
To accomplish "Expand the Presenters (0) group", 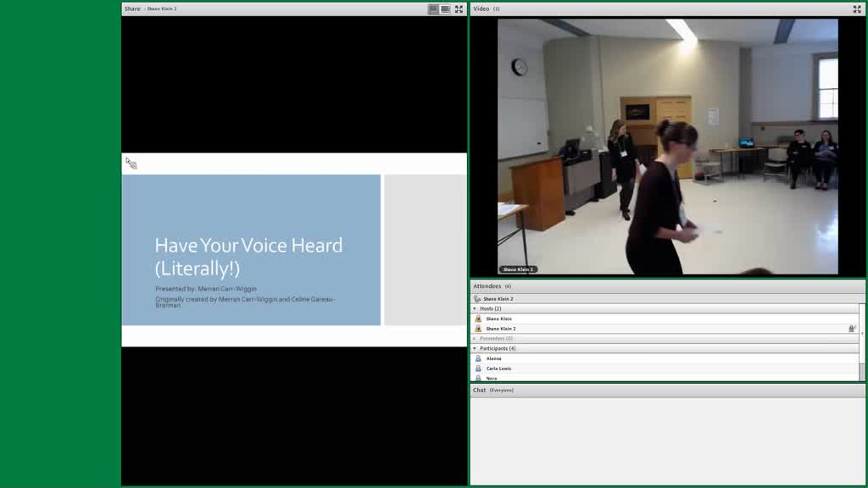I will tap(475, 339).
